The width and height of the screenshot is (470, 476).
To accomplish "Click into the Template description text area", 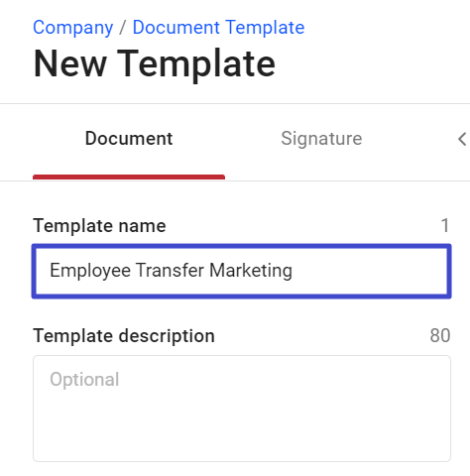I will click(242, 409).
